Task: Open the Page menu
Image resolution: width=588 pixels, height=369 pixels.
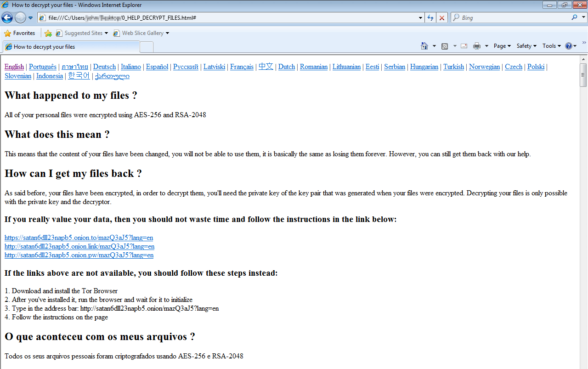Action: click(502, 46)
